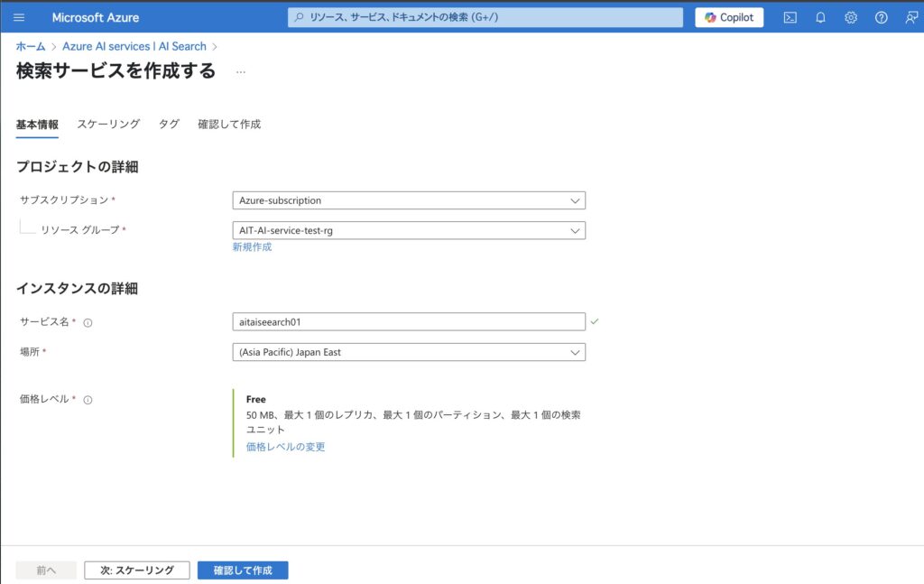Click the 新規作成 link under resource group
The image size is (924, 584).
pyautogui.click(x=253, y=247)
